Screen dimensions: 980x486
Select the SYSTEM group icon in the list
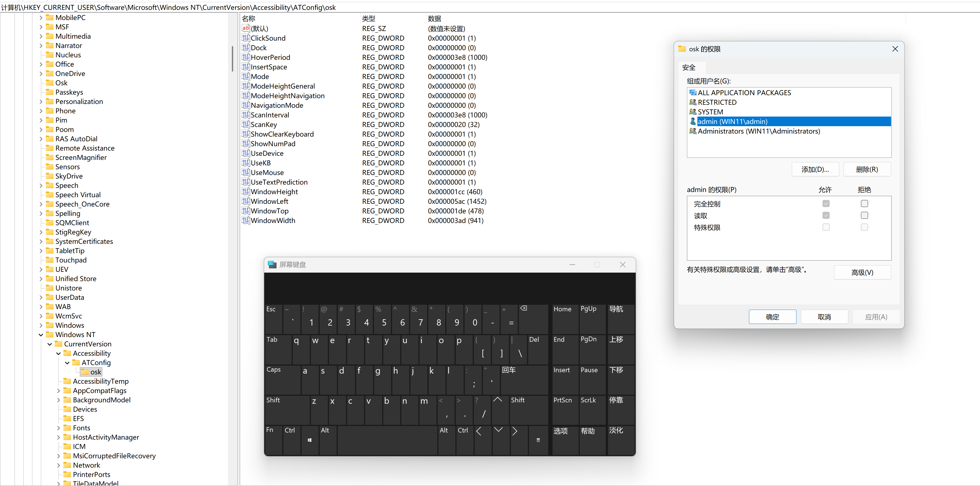(x=692, y=112)
